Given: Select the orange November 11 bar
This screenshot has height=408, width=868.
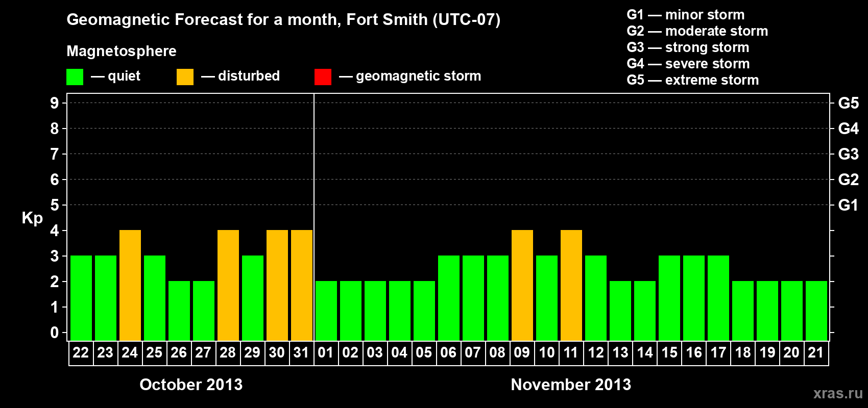Looking at the screenshot, I should (571, 285).
